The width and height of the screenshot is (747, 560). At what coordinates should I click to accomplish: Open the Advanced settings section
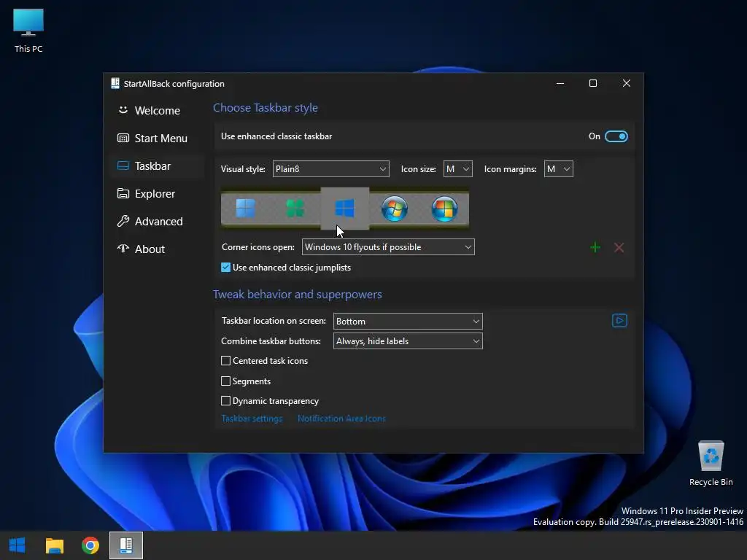click(x=157, y=221)
